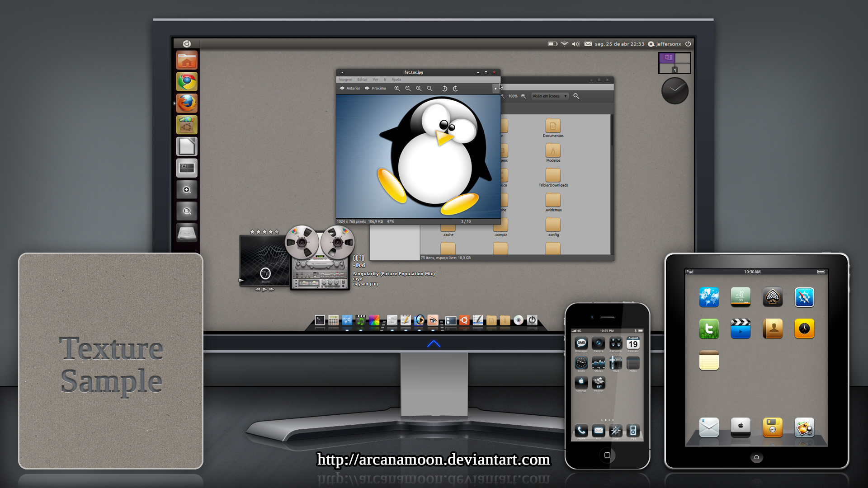
Task: Open Imagem menu
Action: point(345,80)
